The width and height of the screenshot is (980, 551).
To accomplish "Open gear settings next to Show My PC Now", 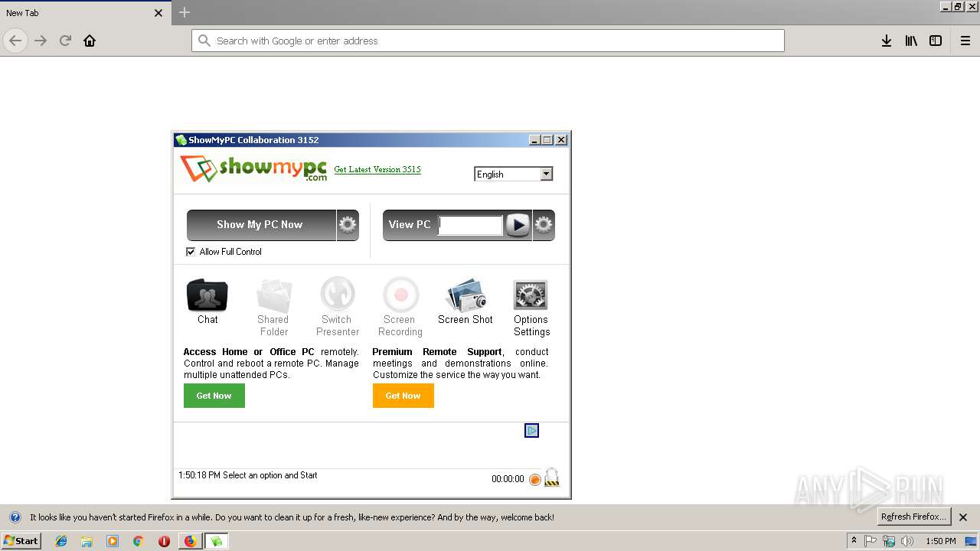I will [x=348, y=225].
